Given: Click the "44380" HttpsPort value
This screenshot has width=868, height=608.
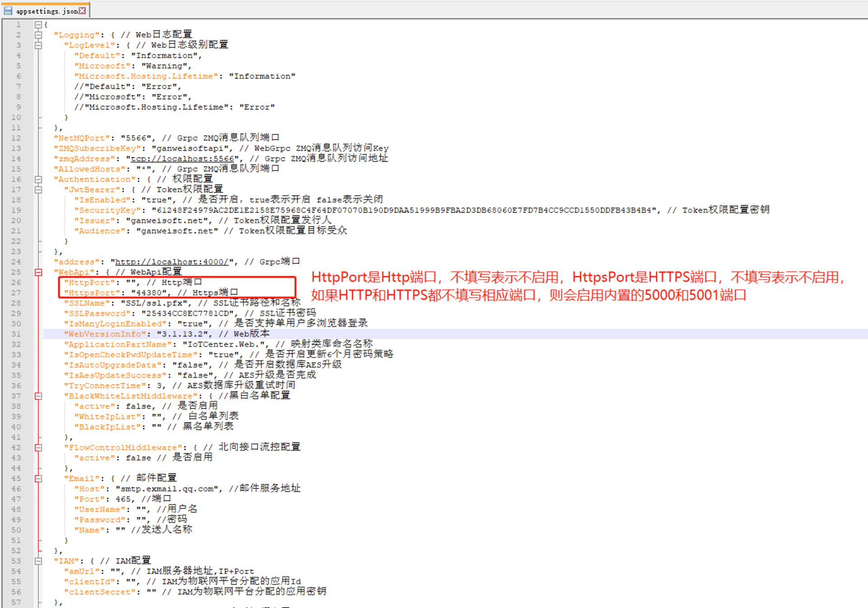Looking at the screenshot, I should tap(148, 293).
